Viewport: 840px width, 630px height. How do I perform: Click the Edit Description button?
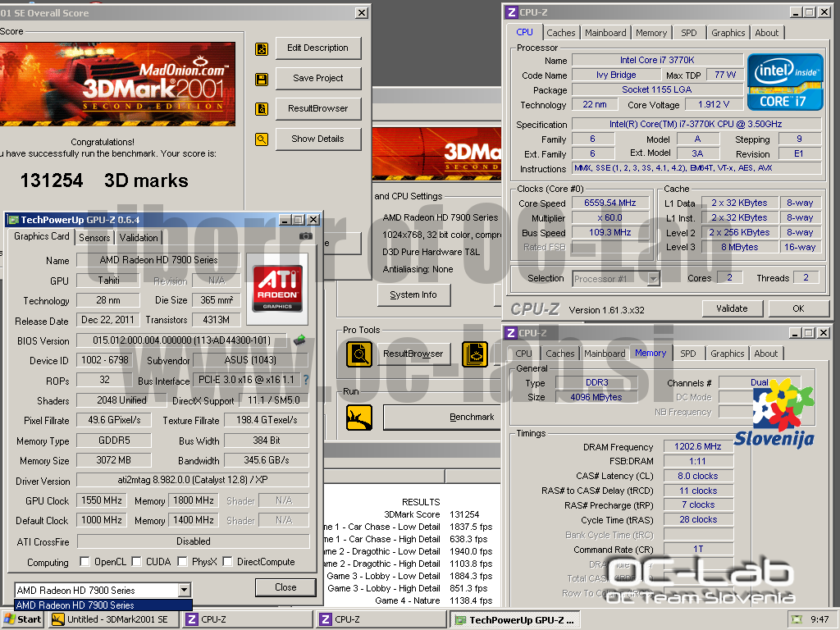coord(318,48)
